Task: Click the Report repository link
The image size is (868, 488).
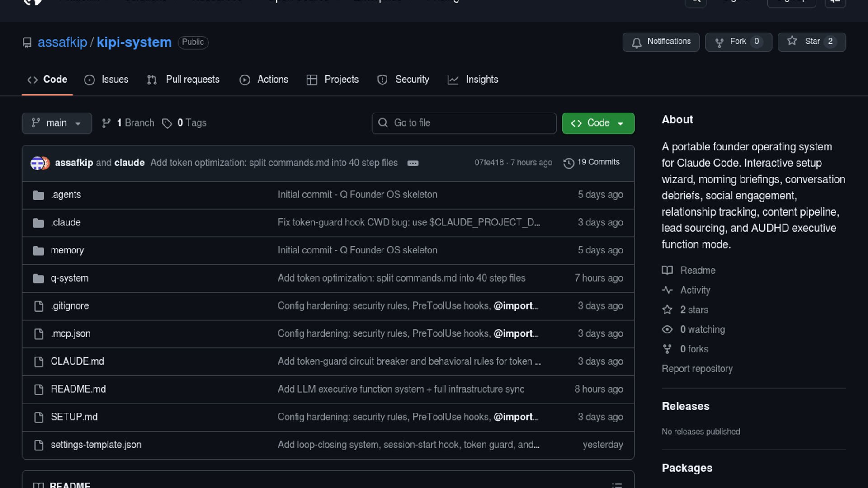Action: 697,369
